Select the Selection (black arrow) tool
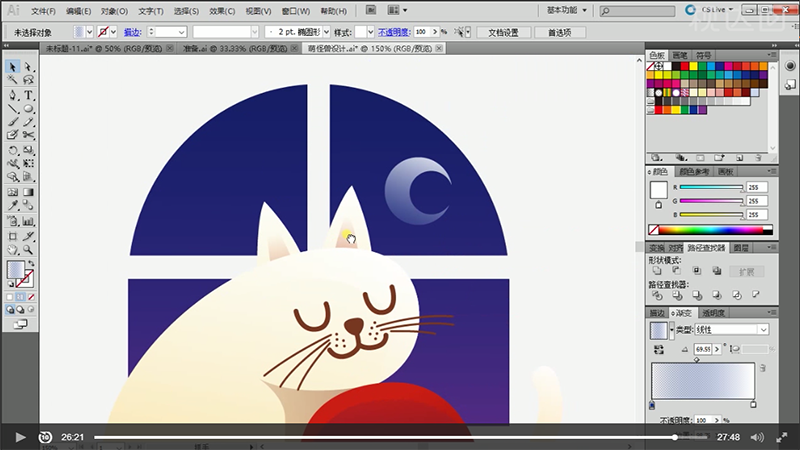Viewport: 800px width, 450px height. [13, 67]
